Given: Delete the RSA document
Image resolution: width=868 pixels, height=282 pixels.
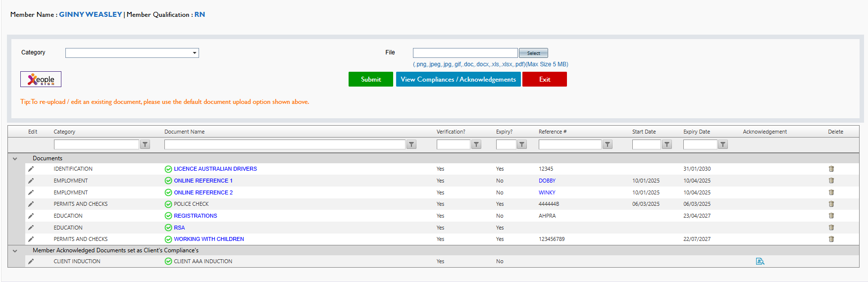Looking at the screenshot, I should pos(831,228).
